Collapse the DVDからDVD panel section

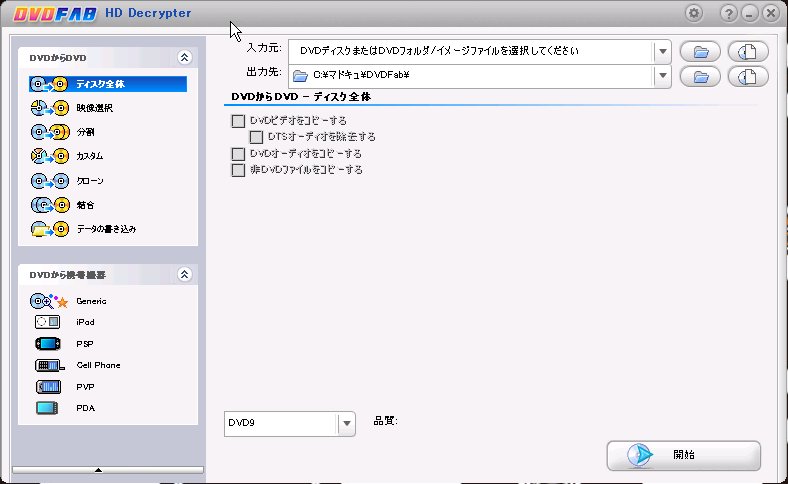184,57
